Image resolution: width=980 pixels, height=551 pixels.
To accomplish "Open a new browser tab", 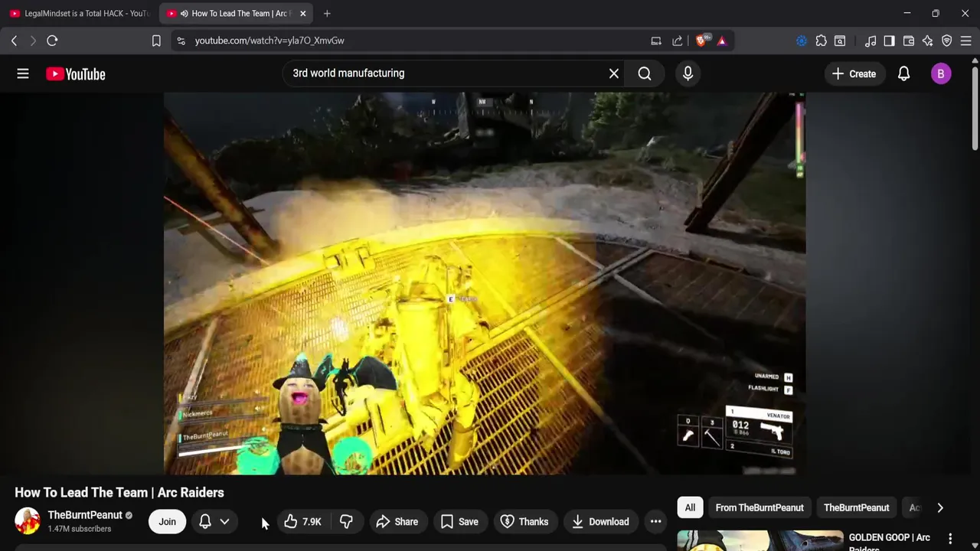I will tap(327, 13).
